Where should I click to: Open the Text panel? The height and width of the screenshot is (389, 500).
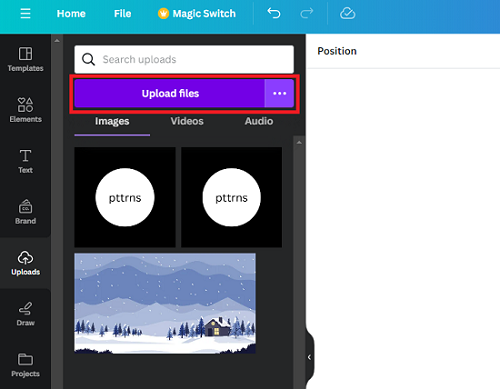[x=25, y=161]
